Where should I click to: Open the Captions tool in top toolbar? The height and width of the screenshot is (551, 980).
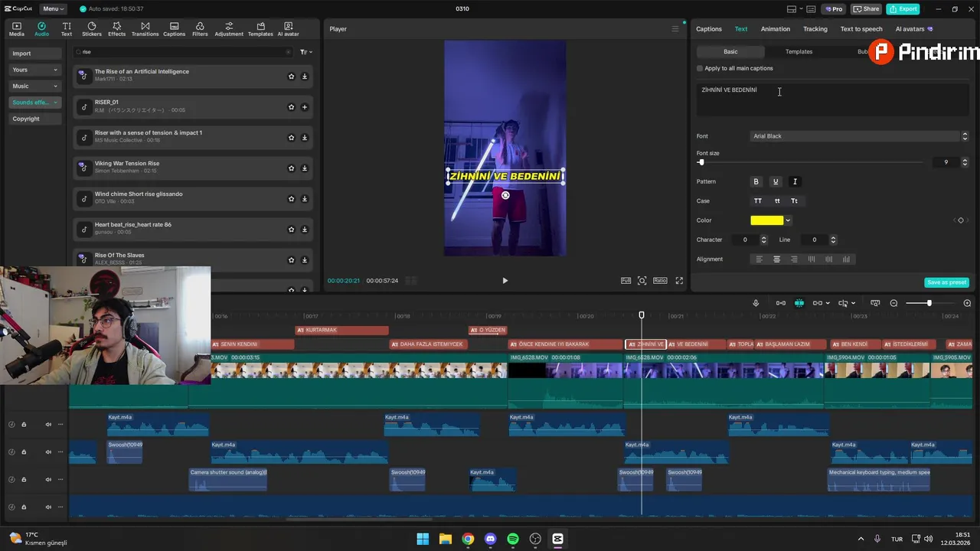click(x=174, y=29)
